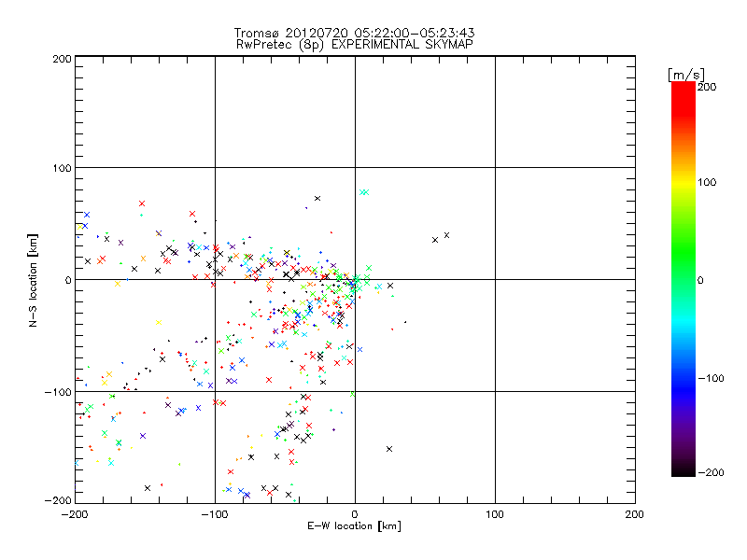This screenshot has width=747, height=560.
Task: Click the E-W axis tick label '200'
Action: point(635,514)
